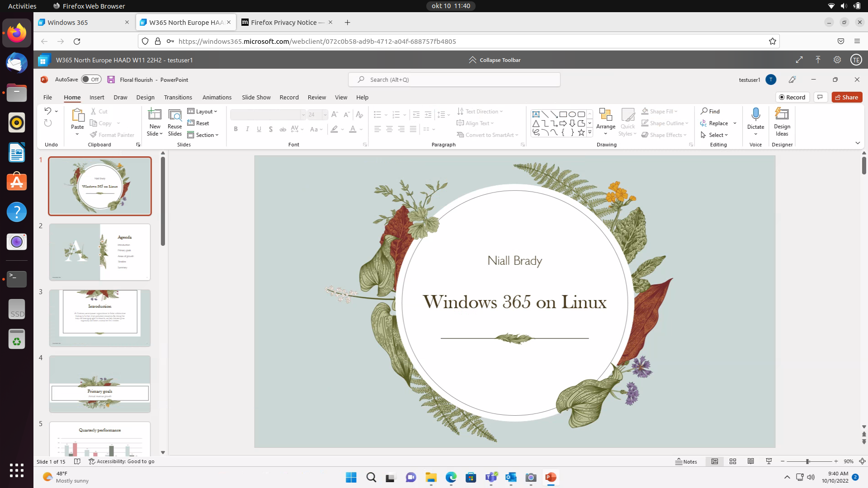Open Microsoft Edge from Windows taskbar

[451, 477]
